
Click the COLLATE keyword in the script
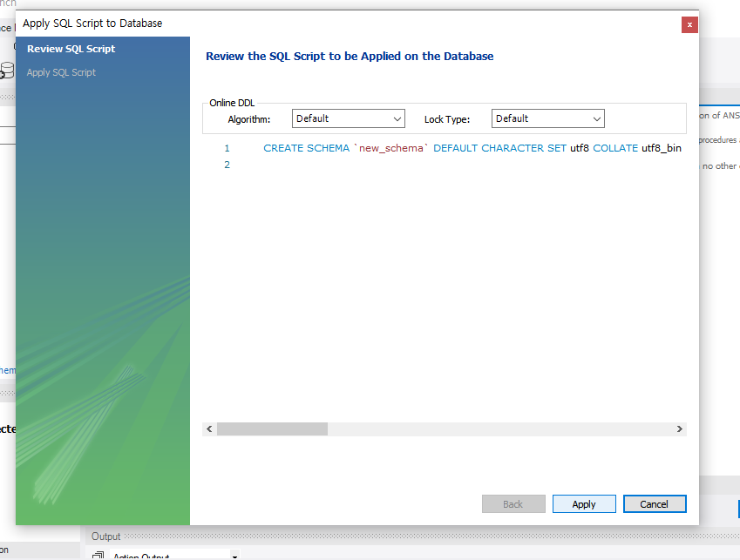615,148
